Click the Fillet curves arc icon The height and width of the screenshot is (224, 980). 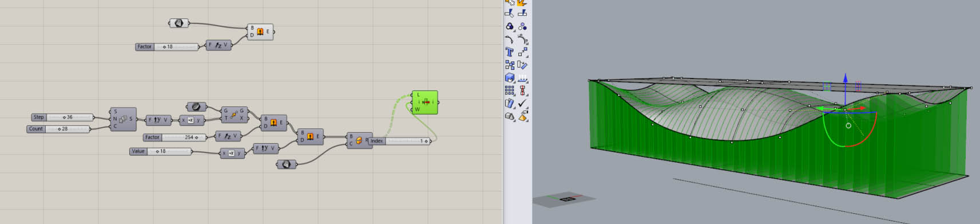point(509,39)
